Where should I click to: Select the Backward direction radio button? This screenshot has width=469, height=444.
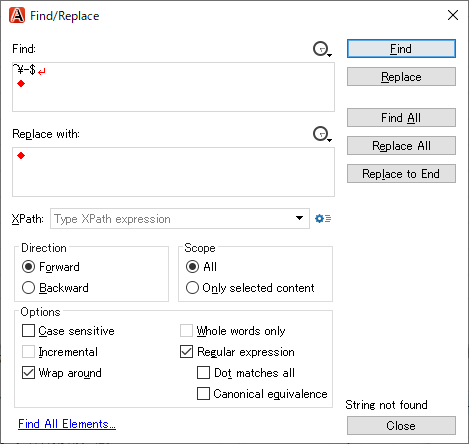pos(28,288)
